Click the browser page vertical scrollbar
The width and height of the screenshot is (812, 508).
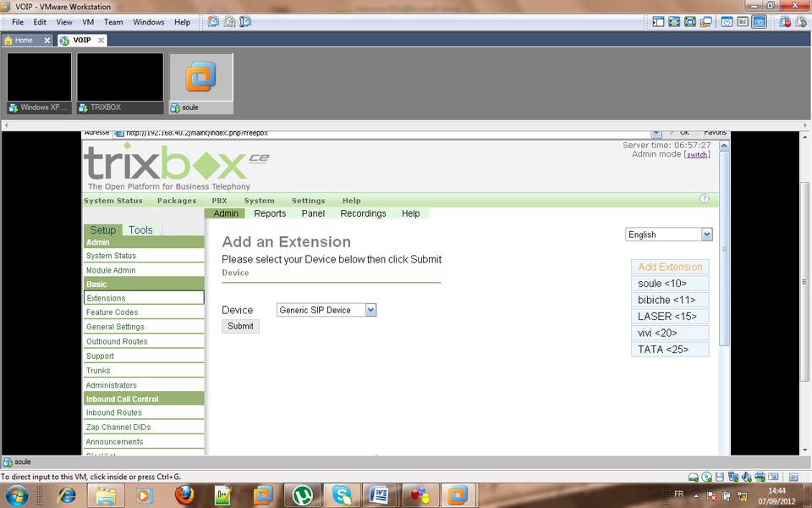click(724, 249)
